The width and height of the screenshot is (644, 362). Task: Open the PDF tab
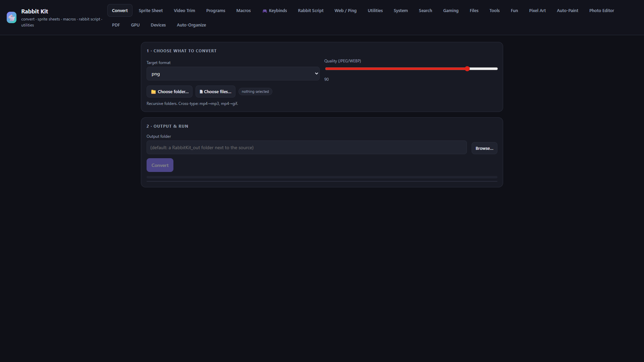pyautogui.click(x=116, y=25)
